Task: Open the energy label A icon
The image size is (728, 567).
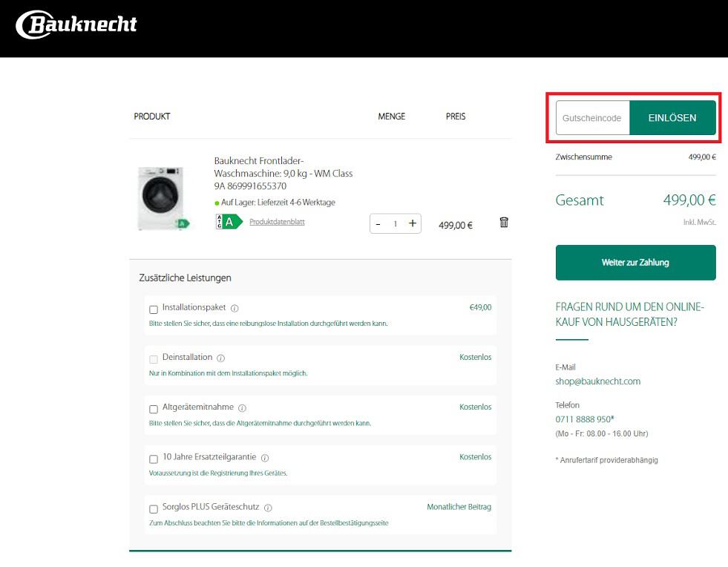Action: 229,221
